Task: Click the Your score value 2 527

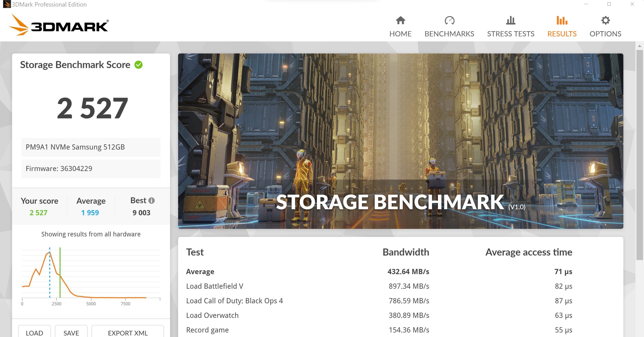Action: pyautogui.click(x=38, y=213)
